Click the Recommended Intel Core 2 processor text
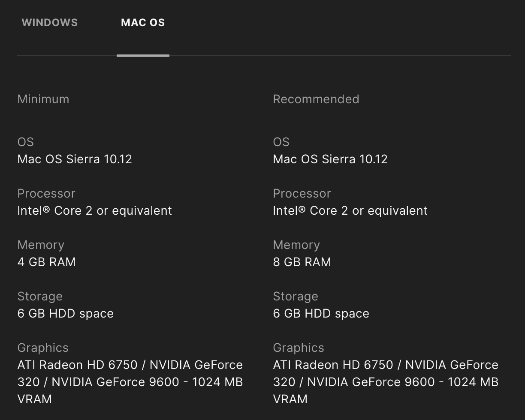This screenshot has width=525, height=420. [350, 210]
